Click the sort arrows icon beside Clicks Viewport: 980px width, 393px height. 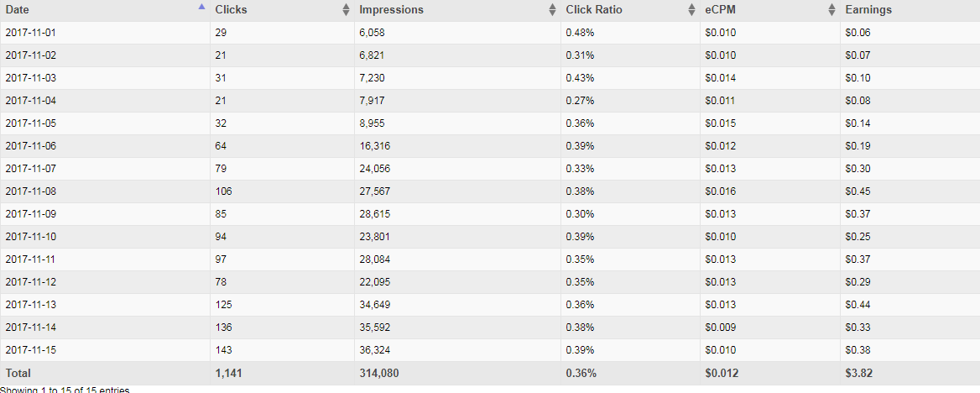[346, 10]
